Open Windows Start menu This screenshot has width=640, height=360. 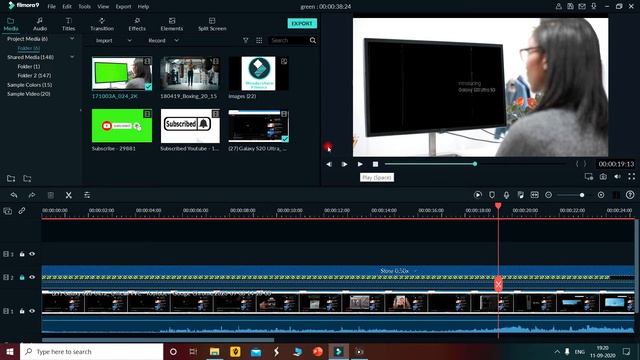(10, 351)
